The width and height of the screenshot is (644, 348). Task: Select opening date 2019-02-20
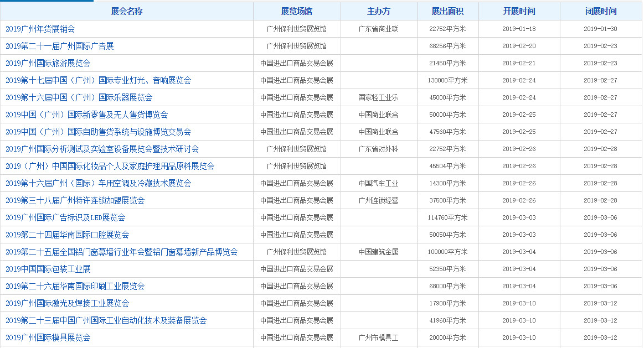(x=519, y=46)
